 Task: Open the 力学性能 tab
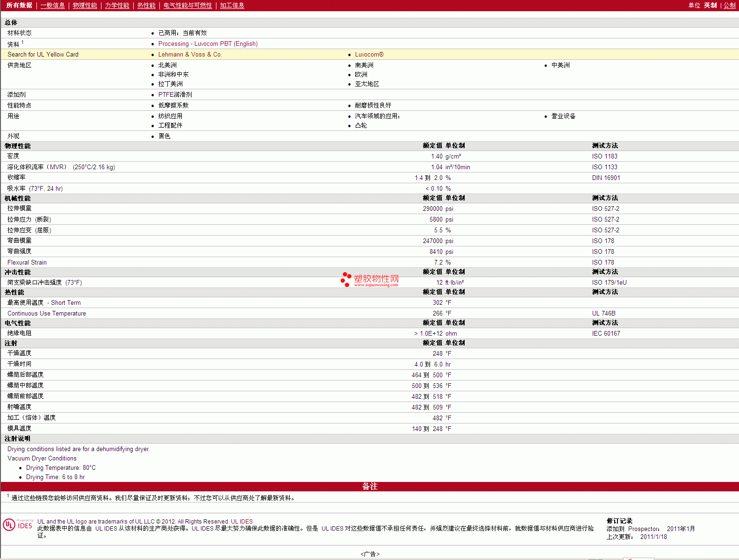click(x=117, y=6)
